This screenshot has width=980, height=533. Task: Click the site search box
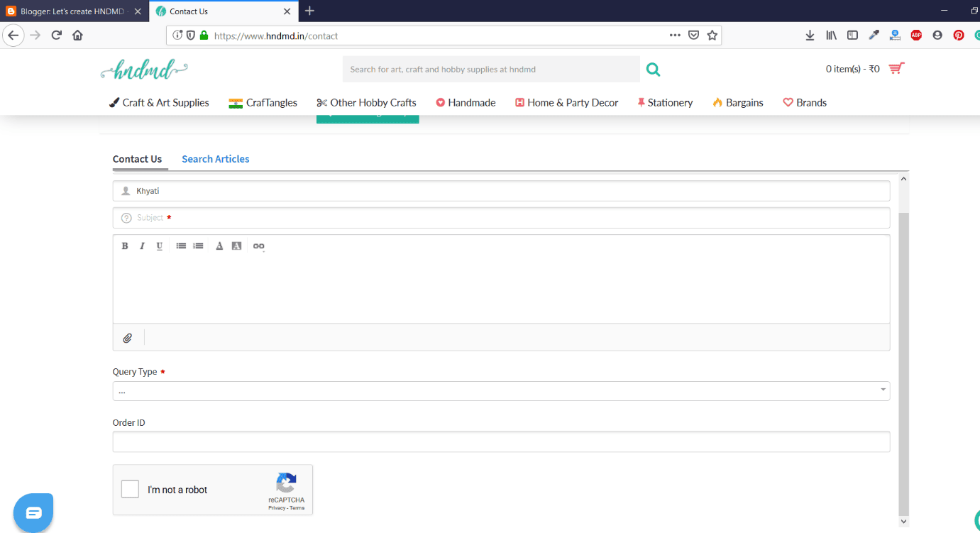[x=491, y=70]
